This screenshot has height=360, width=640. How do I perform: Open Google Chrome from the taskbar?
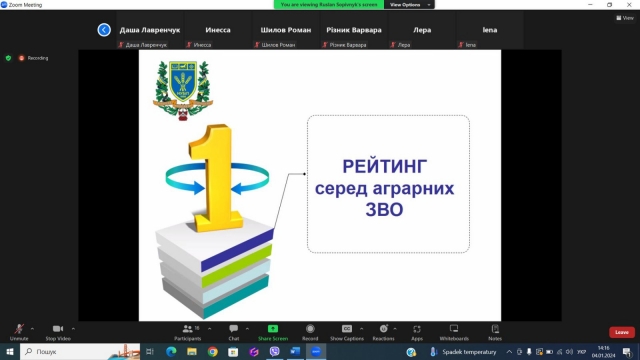point(213,351)
